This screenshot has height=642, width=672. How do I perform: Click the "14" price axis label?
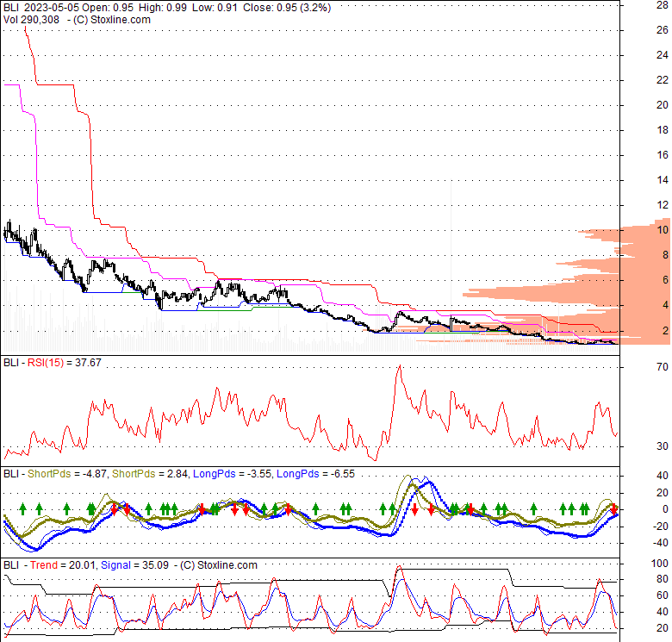(663, 180)
